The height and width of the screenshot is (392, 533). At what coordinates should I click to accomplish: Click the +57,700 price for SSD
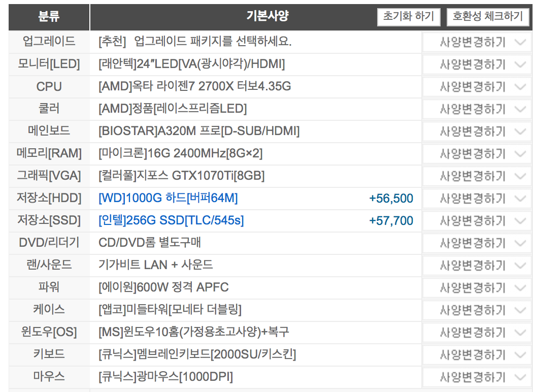(391, 221)
